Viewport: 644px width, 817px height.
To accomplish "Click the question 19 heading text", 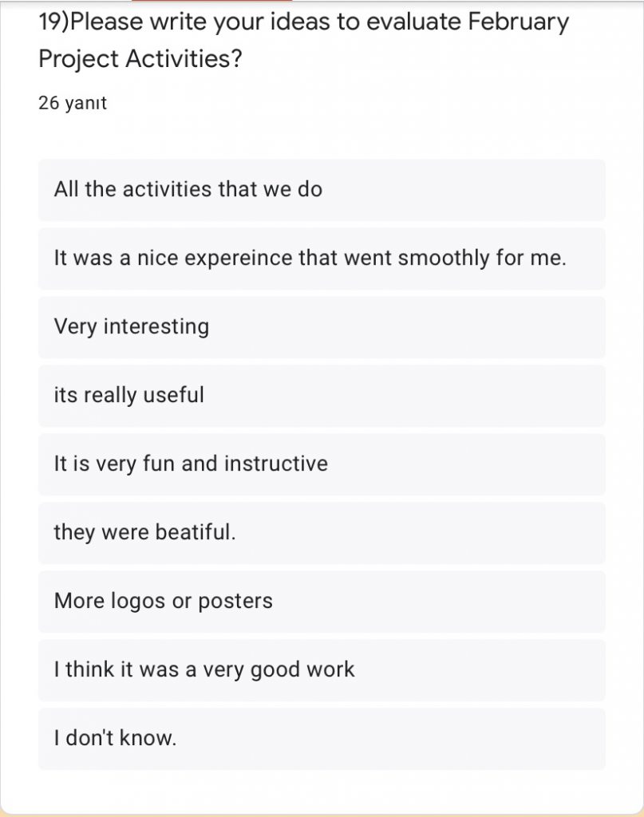I will tap(303, 40).
